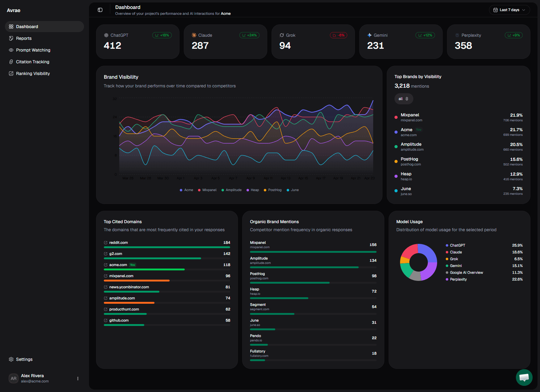Toggle June series in chart legend
Viewport: 540px width, 392px height.
point(293,190)
